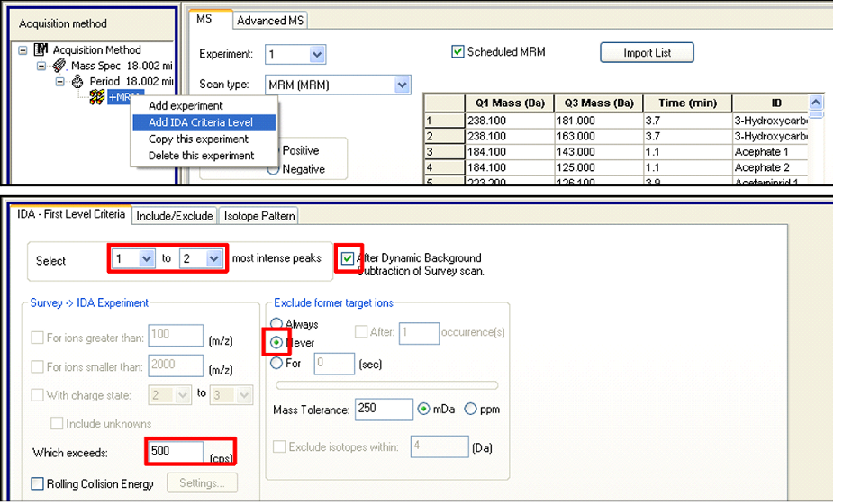Open the Isotope Pattern tab
The width and height of the screenshot is (843, 504).
[x=259, y=216]
